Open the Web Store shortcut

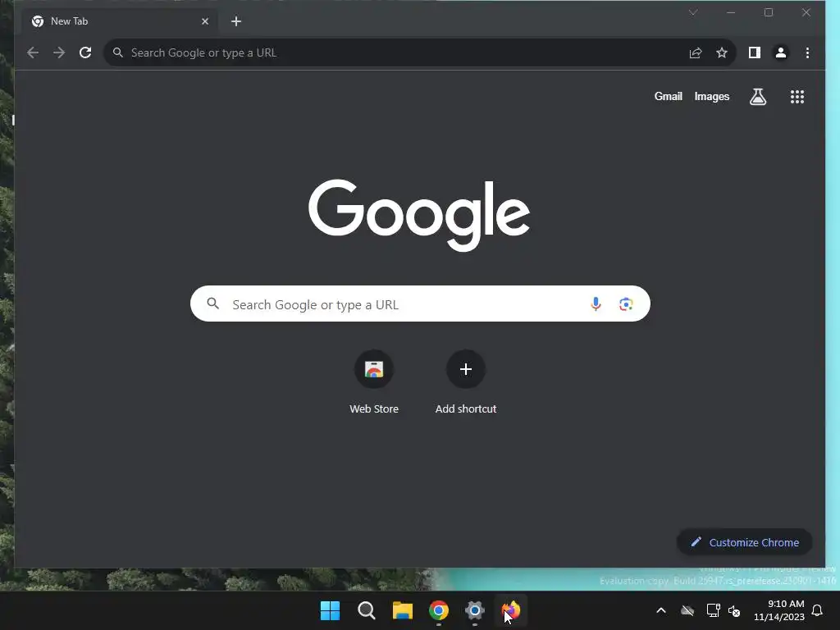[x=374, y=382]
